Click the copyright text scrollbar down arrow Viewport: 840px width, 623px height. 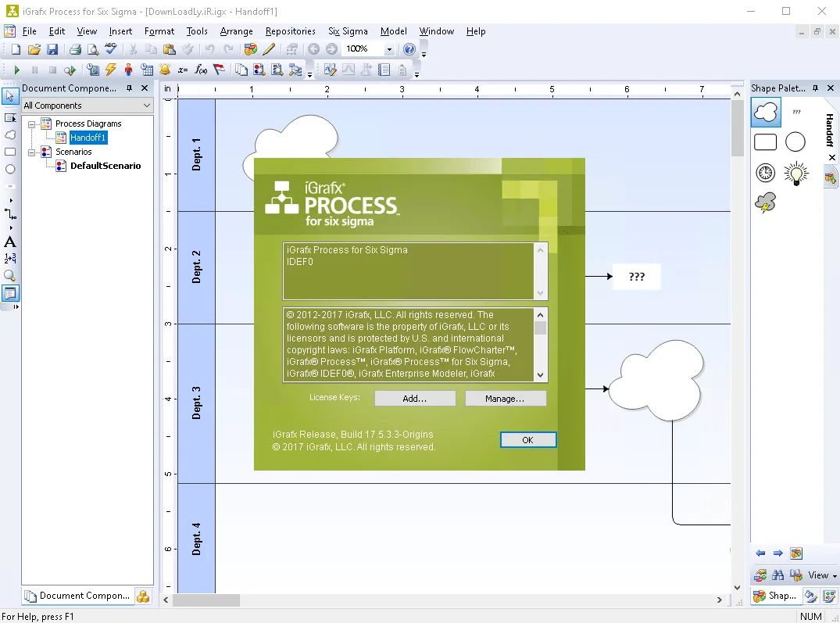(540, 375)
